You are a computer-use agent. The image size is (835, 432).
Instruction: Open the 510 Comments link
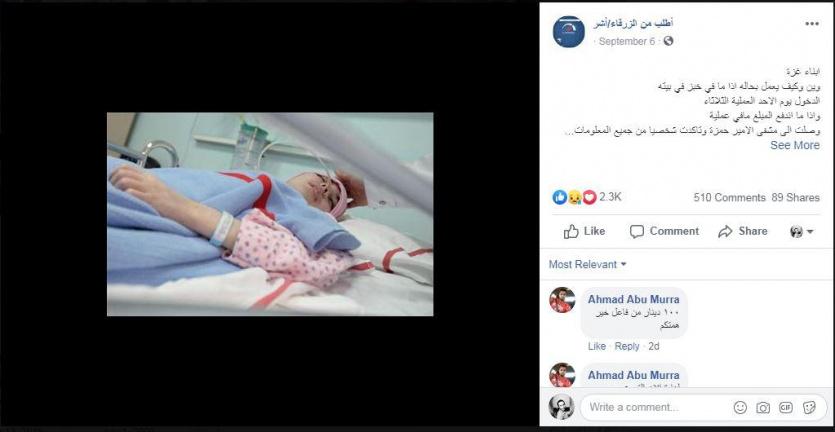click(x=729, y=198)
